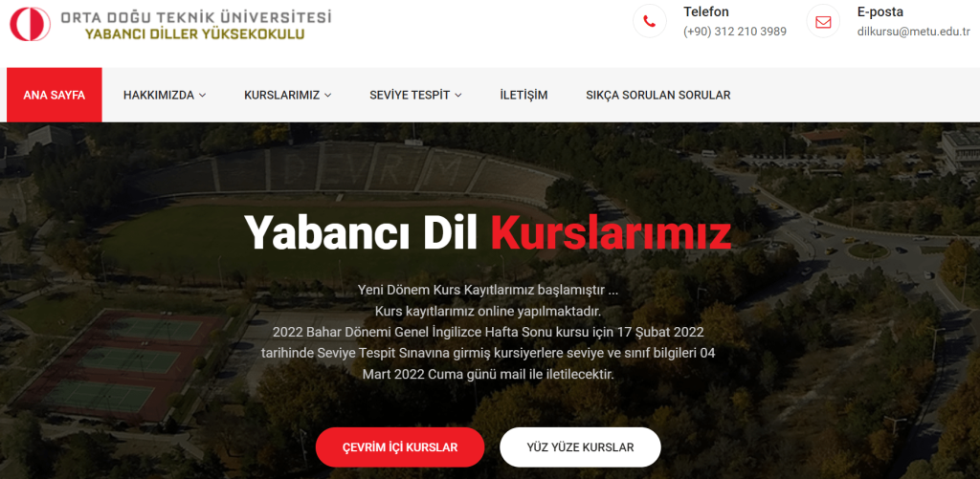Expand the SEVİYE TESPİT dropdown chevron
The image size is (980, 479).
click(x=458, y=96)
